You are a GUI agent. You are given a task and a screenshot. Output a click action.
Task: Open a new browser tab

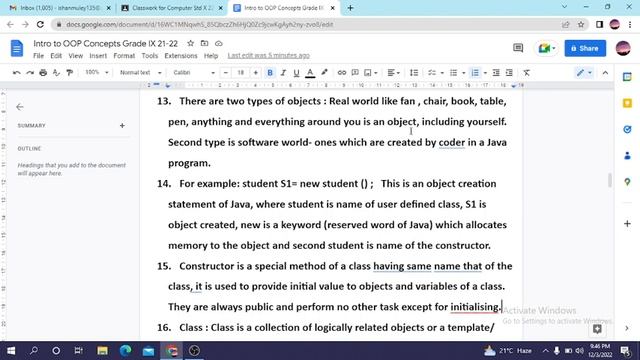pyautogui.click(x=350, y=8)
